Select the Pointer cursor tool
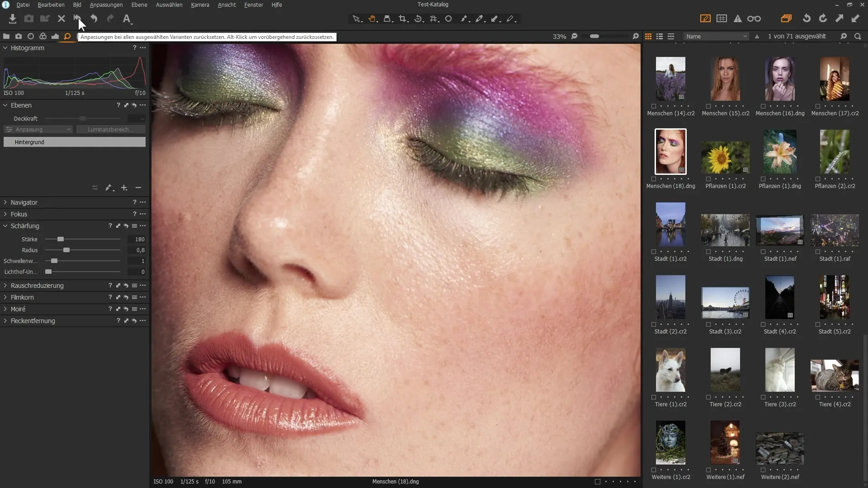Viewport: 868px width, 488px height. [x=357, y=19]
